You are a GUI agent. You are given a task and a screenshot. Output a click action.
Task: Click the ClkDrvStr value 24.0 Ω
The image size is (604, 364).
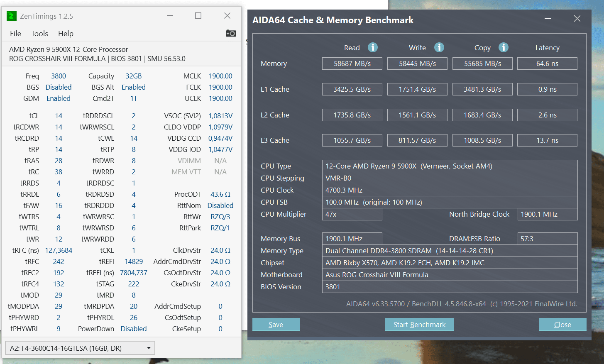[220, 250]
